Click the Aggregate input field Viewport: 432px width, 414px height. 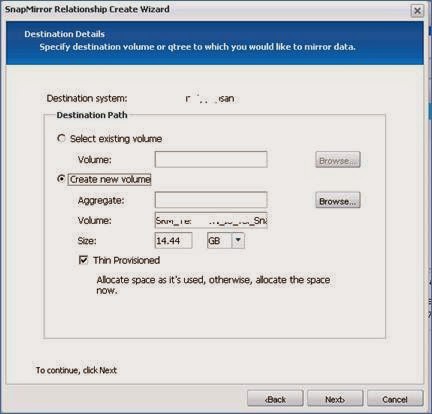pos(211,200)
